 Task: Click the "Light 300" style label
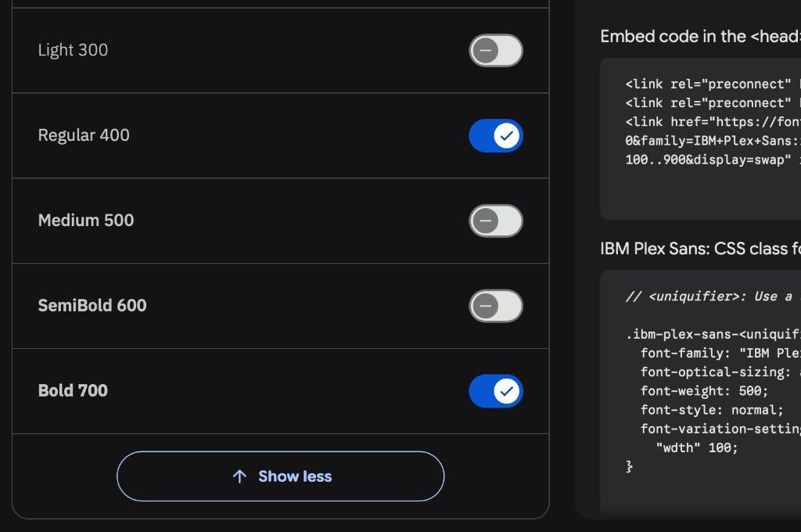coord(73,50)
